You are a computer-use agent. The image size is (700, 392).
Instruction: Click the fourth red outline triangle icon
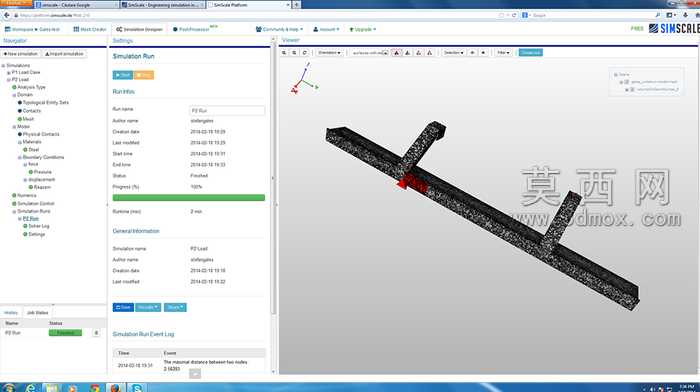pyautogui.click(x=429, y=53)
